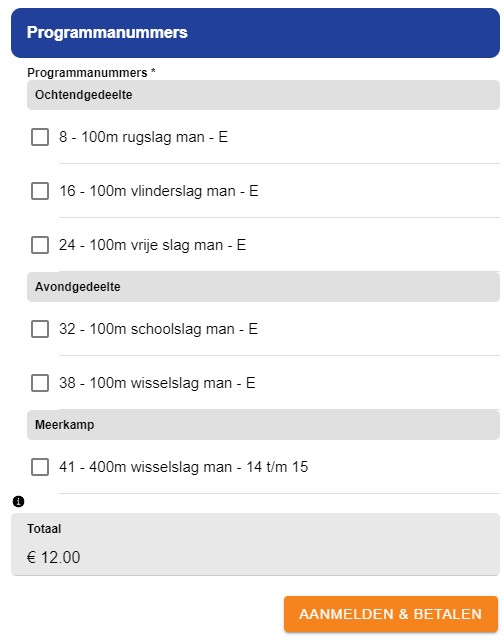This screenshot has width=504, height=640.
Task: Click the Avondgedeelte section header
Action: coord(263,287)
